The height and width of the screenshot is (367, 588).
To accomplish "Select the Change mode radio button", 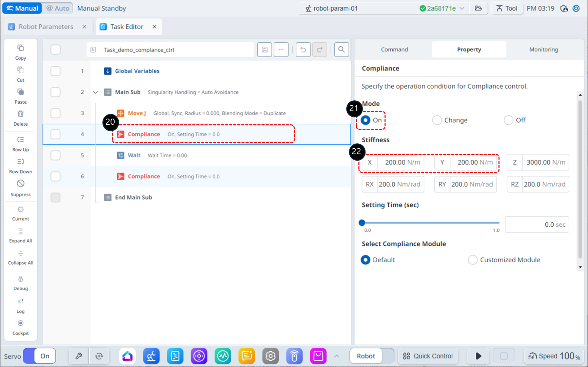I will (x=437, y=120).
